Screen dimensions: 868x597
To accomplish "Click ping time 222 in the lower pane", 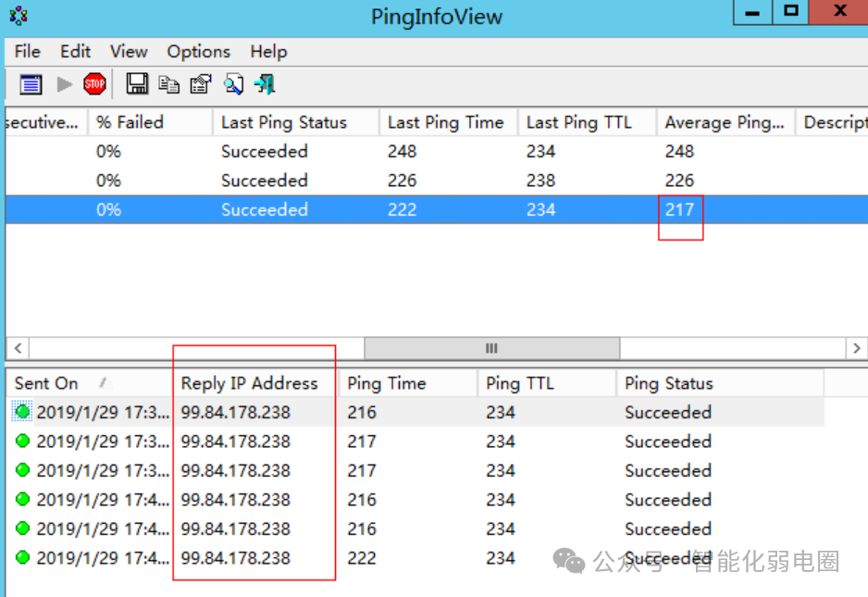I will coord(362,558).
